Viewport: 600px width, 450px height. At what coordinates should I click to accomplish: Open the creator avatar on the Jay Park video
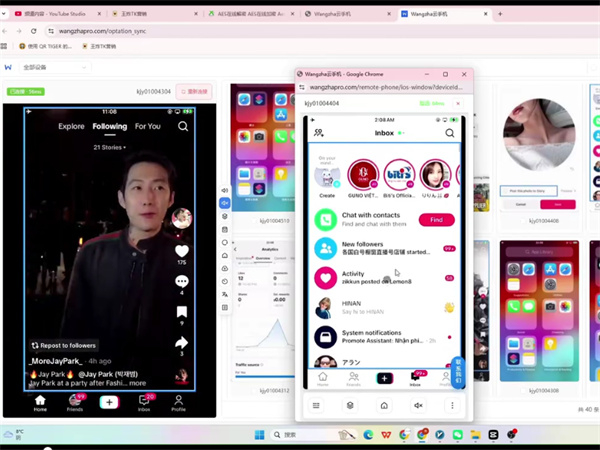pos(182,218)
